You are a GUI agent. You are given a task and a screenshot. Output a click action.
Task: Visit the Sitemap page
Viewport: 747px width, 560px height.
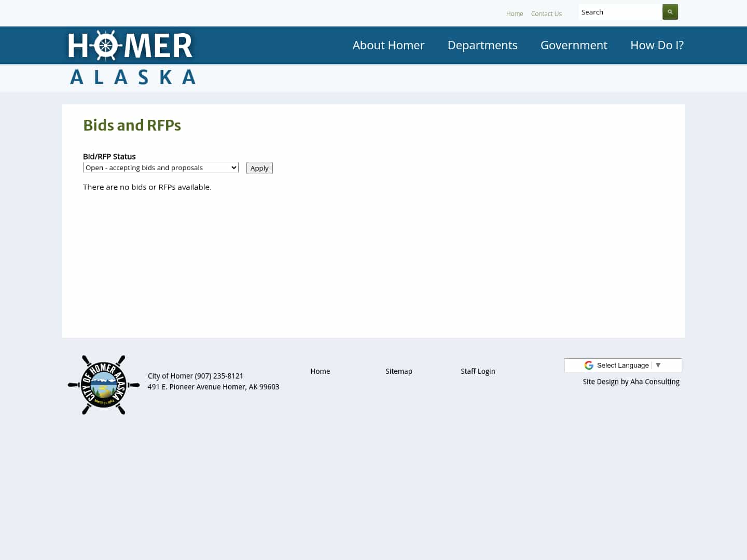click(398, 371)
